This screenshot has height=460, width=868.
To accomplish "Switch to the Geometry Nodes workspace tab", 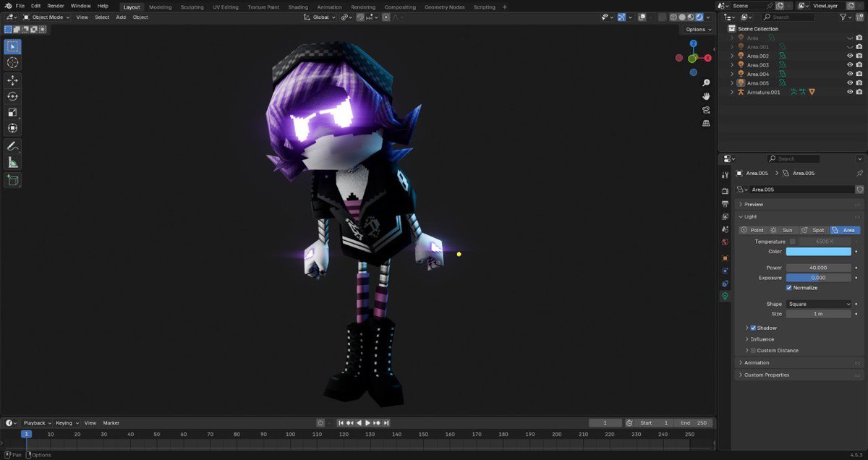I will pos(445,7).
